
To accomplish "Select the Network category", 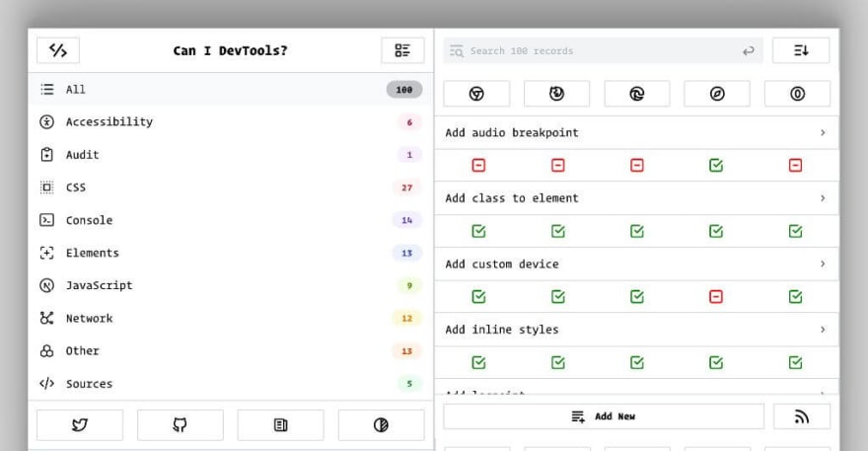I will pos(231,318).
